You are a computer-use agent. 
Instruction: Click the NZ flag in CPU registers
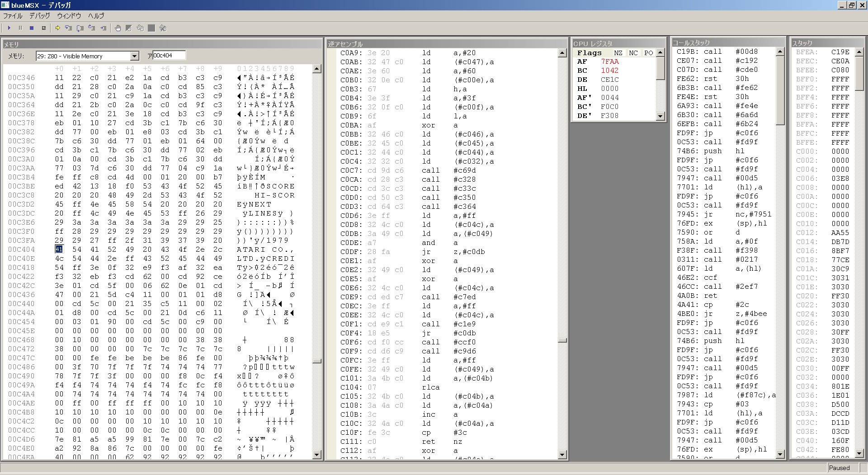coord(618,53)
